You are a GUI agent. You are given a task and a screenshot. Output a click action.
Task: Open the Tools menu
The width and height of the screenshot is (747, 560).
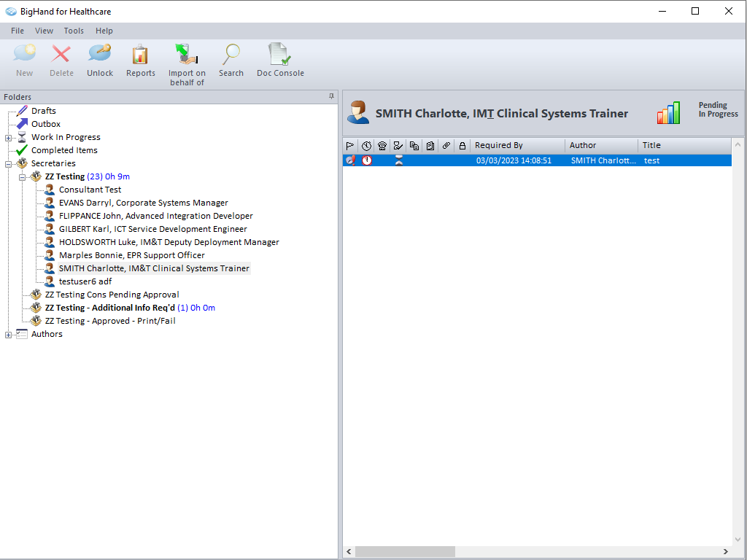click(x=74, y=31)
